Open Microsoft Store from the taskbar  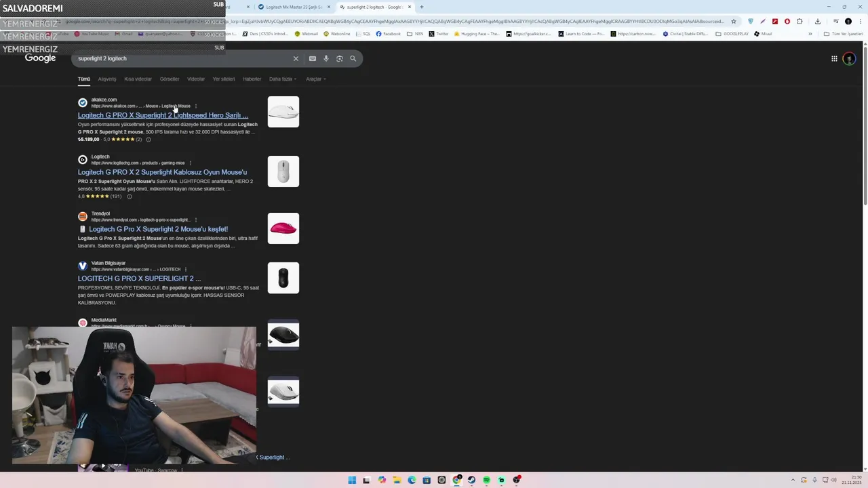pos(427,481)
